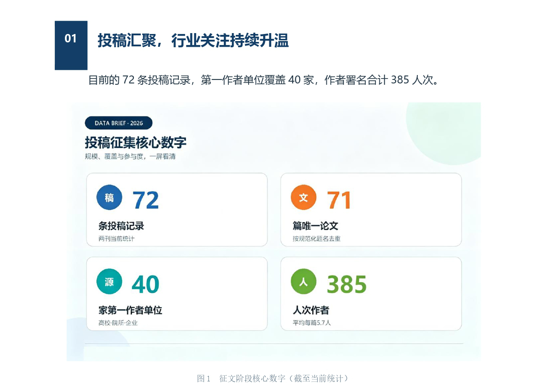Click the caption 高校·院所·企业
The height and width of the screenshot is (392, 548).
pos(118,323)
